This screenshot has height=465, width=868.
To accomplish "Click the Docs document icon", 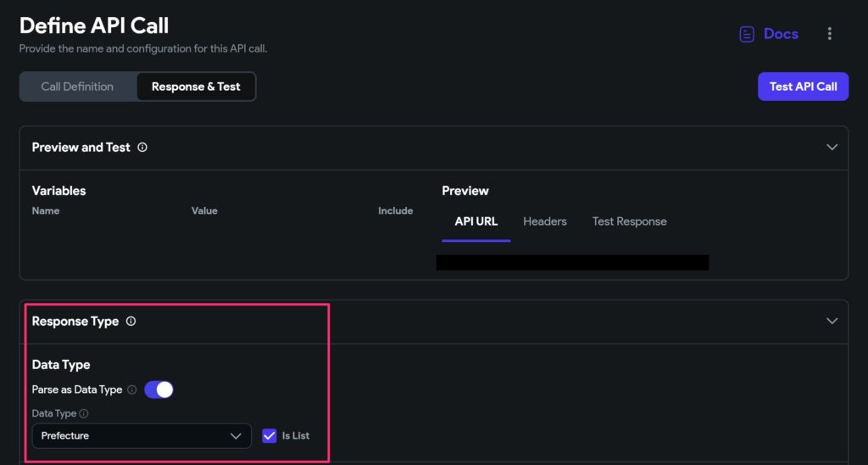I will (x=747, y=34).
